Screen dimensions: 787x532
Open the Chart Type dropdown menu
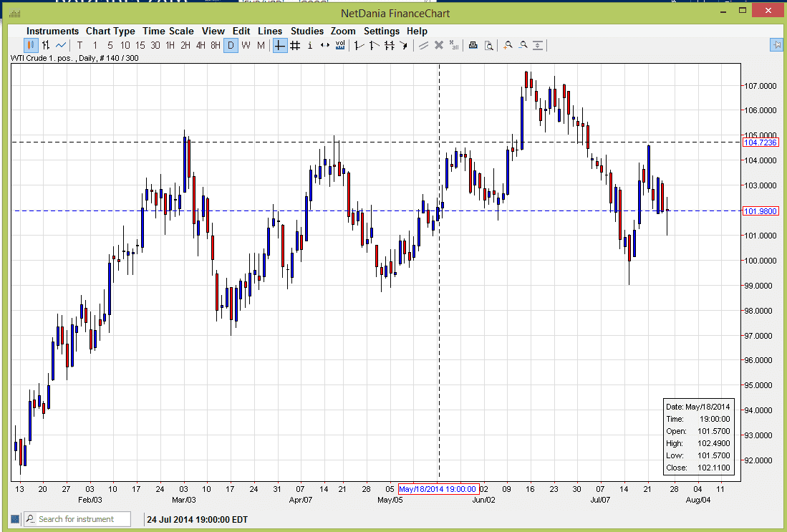(110, 31)
